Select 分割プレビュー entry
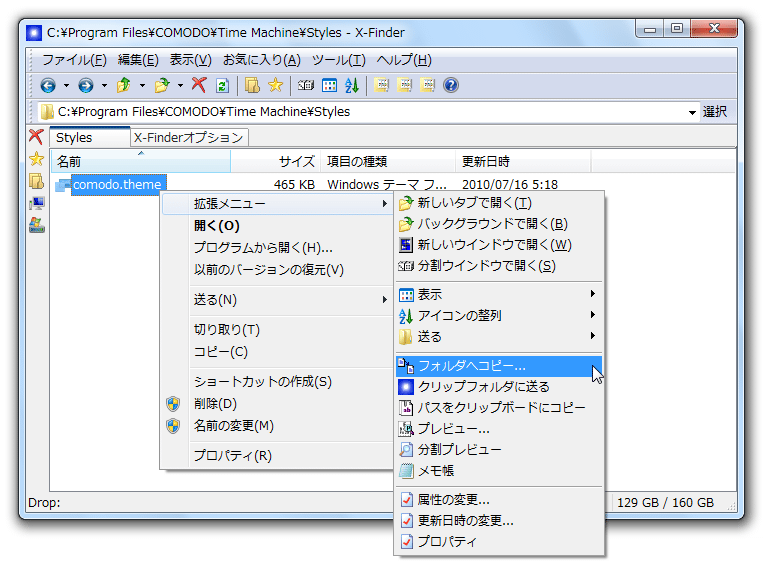Image resolution: width=766 pixels, height=567 pixels. click(498, 450)
